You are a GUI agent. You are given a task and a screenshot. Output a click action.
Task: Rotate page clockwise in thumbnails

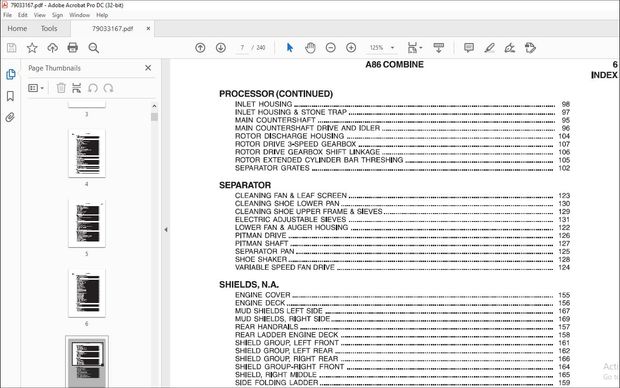point(108,88)
